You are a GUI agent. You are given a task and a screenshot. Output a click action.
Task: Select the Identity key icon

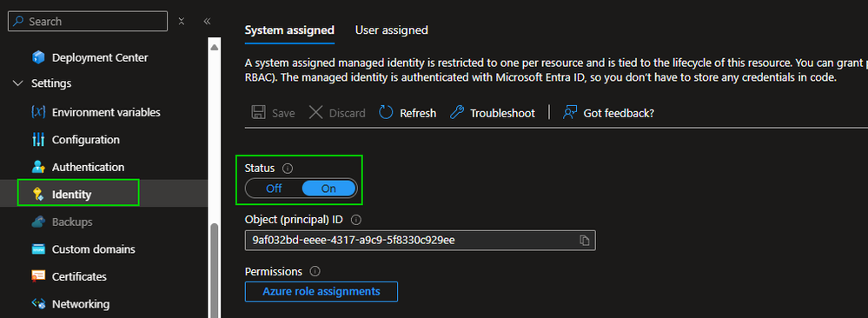[x=38, y=195]
